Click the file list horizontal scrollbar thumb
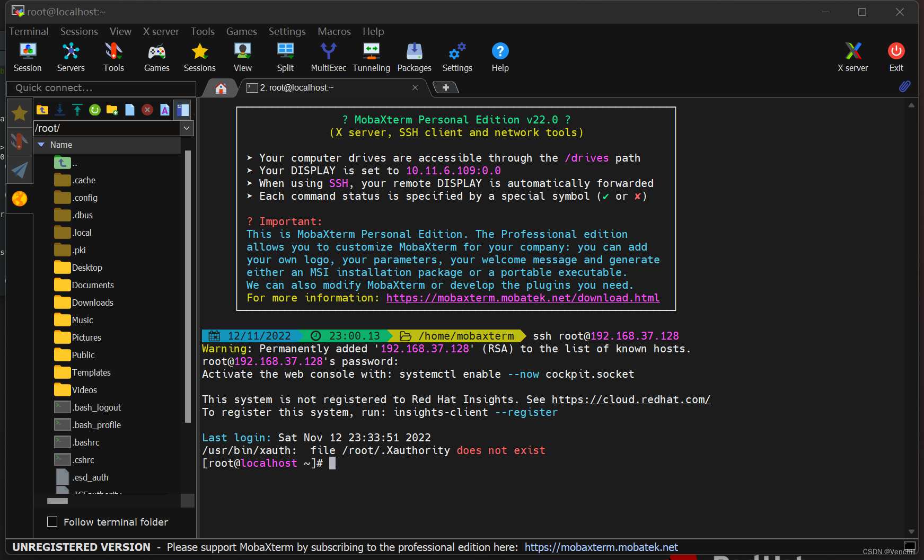Image resolution: width=924 pixels, height=560 pixels. pos(57,501)
